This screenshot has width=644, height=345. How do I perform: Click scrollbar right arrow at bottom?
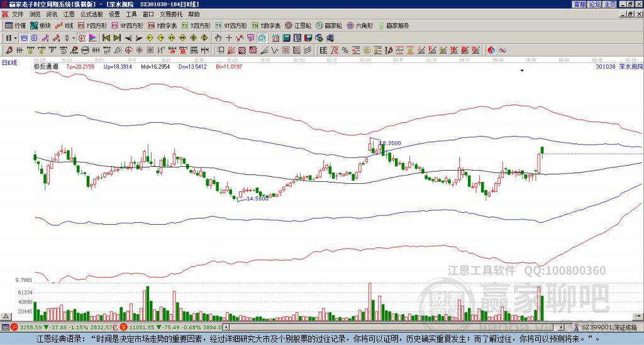[x=562, y=327]
